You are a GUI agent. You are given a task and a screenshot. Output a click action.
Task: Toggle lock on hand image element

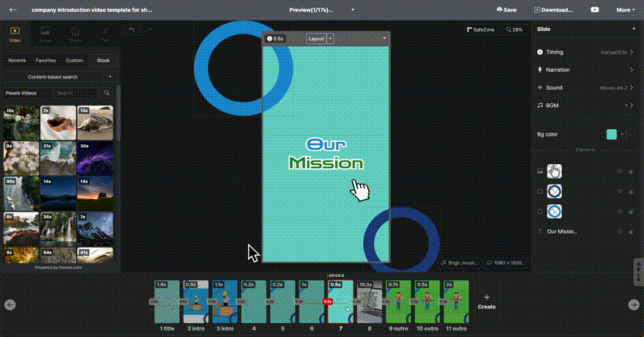tap(631, 171)
